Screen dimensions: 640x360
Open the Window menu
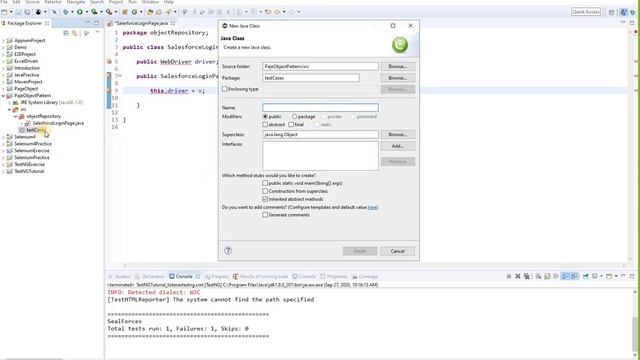pos(150,2)
